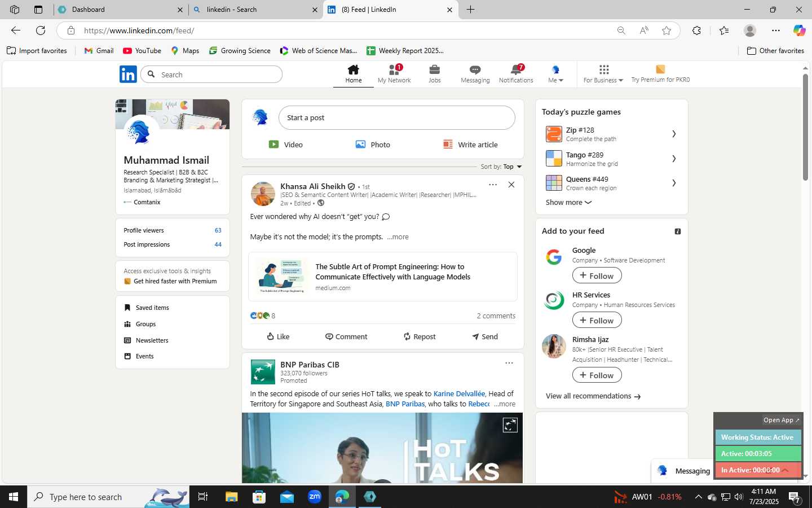Click Get hired faster with Premium
The height and width of the screenshot is (508, 812).
[x=170, y=281]
